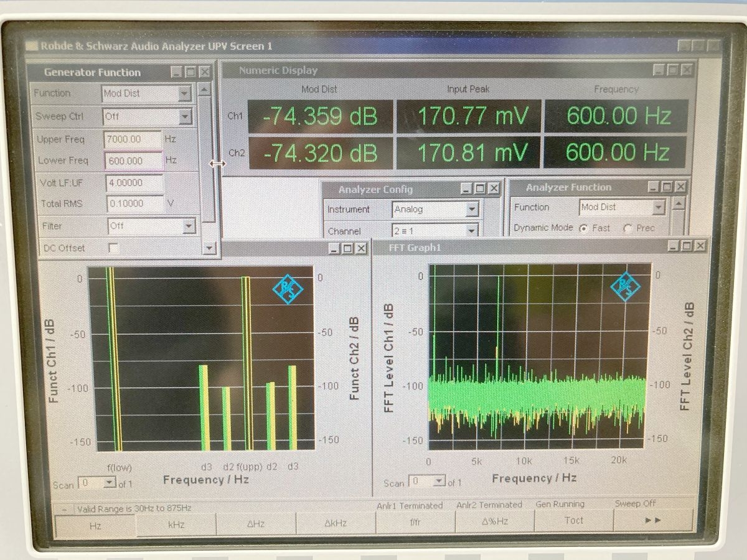Click the Lower Freq field showing 600.000
747x560 pixels.
click(133, 161)
